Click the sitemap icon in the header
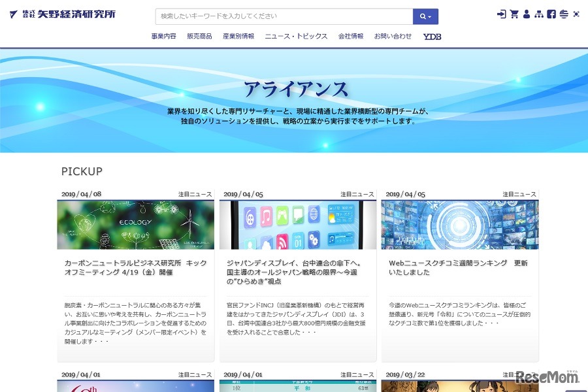The width and height of the screenshot is (588, 392). tap(540, 14)
